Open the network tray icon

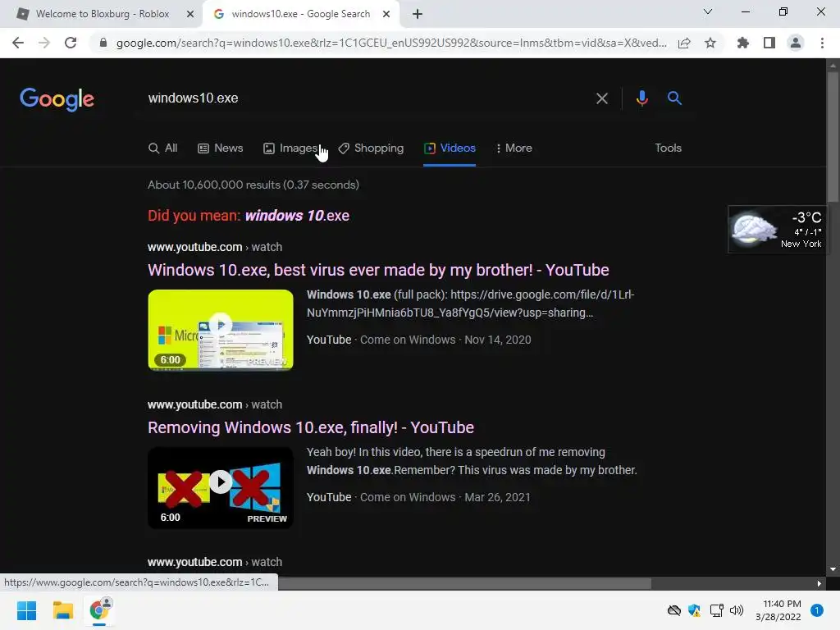pyautogui.click(x=716, y=610)
